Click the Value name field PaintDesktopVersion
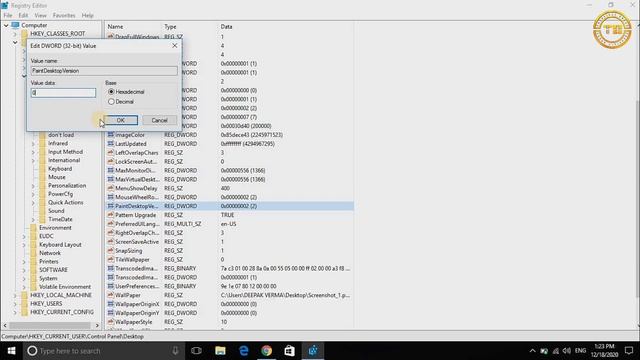Image resolution: width=640 pixels, height=360 pixels. point(104,71)
